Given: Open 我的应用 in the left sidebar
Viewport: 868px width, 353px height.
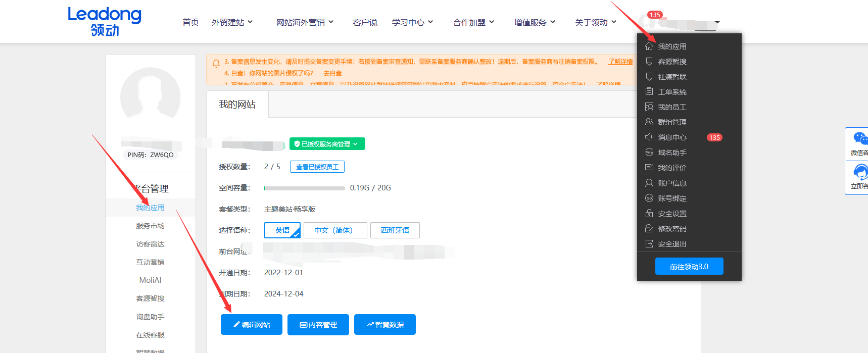Looking at the screenshot, I should click(x=151, y=208).
